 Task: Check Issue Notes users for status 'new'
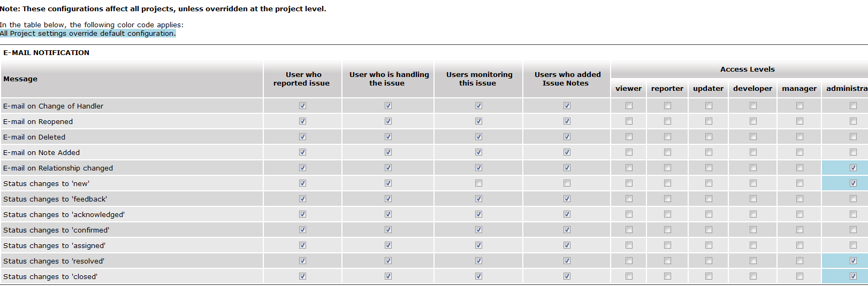coord(567,183)
